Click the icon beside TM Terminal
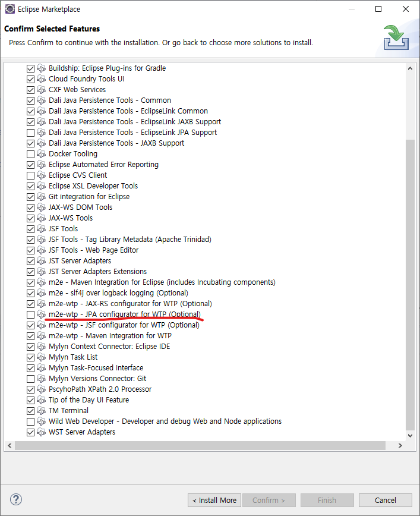 point(41,411)
